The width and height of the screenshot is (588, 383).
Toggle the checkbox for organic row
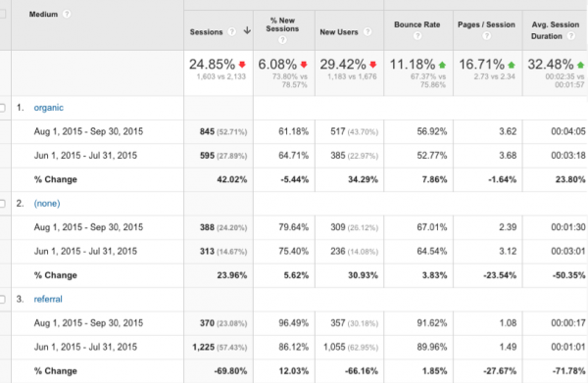pyautogui.click(x=2, y=108)
